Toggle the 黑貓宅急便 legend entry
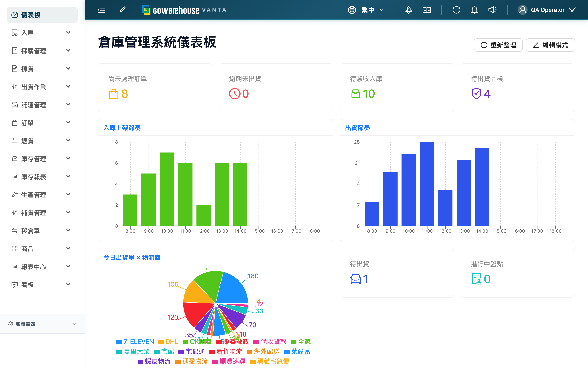Viewport: 588px width, 368px height. pyautogui.click(x=269, y=361)
